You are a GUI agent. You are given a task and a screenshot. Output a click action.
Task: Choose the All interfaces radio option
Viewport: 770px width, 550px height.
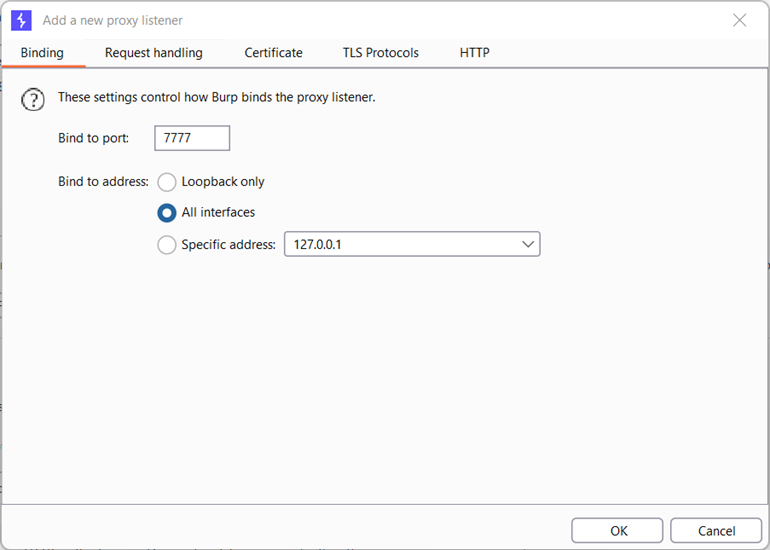click(x=167, y=213)
